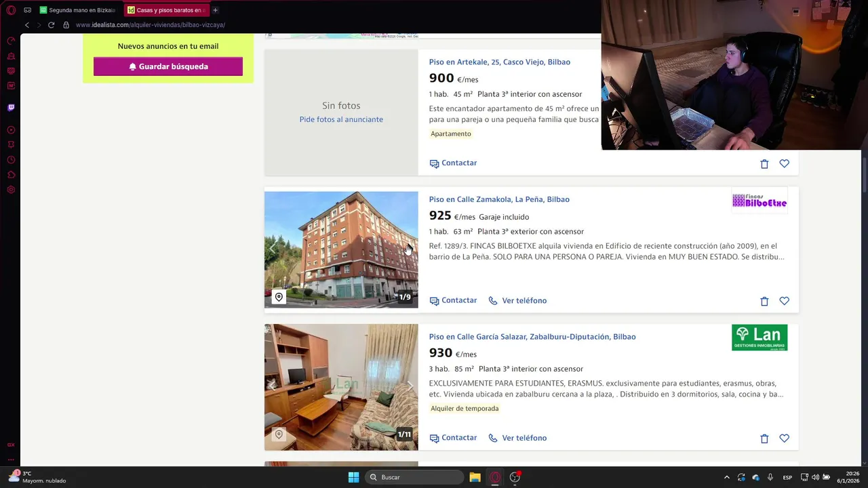This screenshot has width=868, height=488.
Task: Open Piso en Calle García Salazar listing
Action: 532,337
